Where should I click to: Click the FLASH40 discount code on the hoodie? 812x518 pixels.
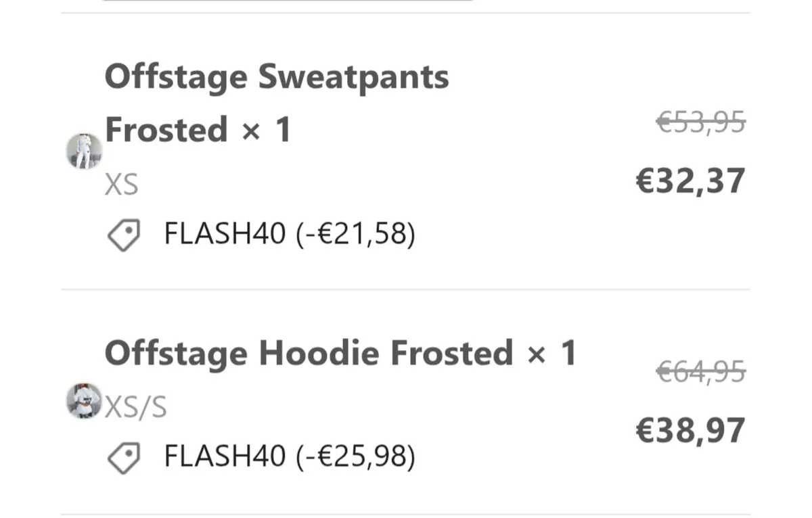click(223, 456)
